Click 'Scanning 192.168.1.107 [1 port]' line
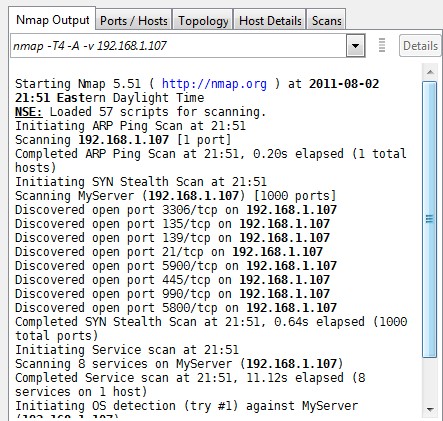443x421 pixels. [x=123, y=140]
